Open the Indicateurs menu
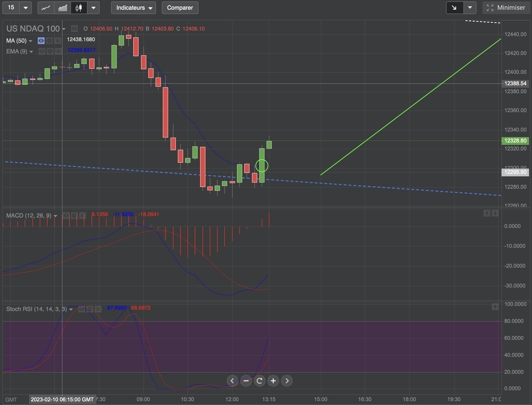 (x=133, y=8)
